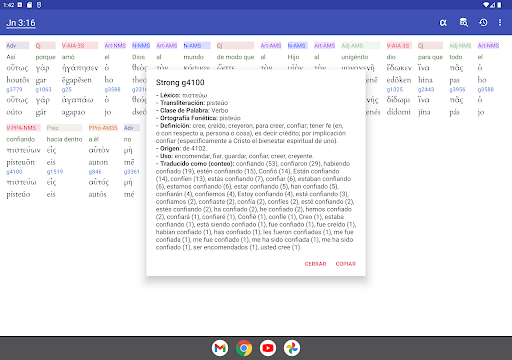Open Strong number g2443 link
This screenshot has width=512, height=360.
[x=426, y=89]
